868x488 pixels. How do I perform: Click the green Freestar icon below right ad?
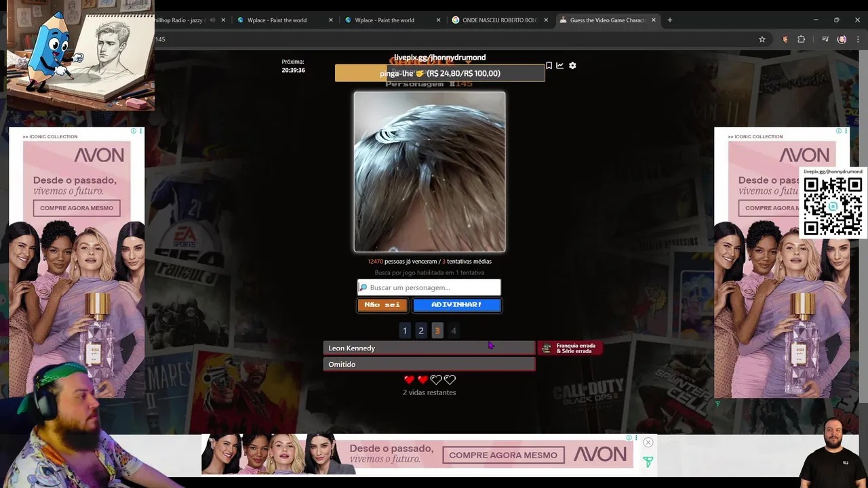click(717, 404)
